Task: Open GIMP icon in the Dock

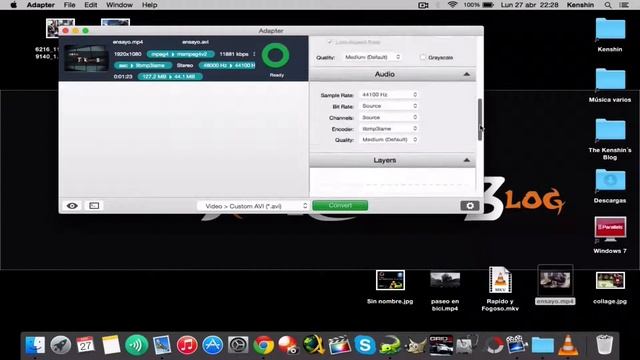Action: point(415,345)
